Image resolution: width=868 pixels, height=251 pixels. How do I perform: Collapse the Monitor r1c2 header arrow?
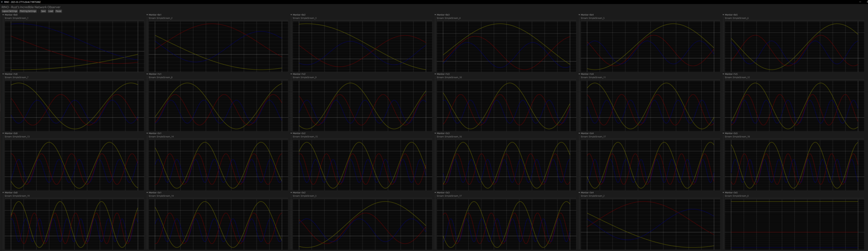click(x=291, y=74)
